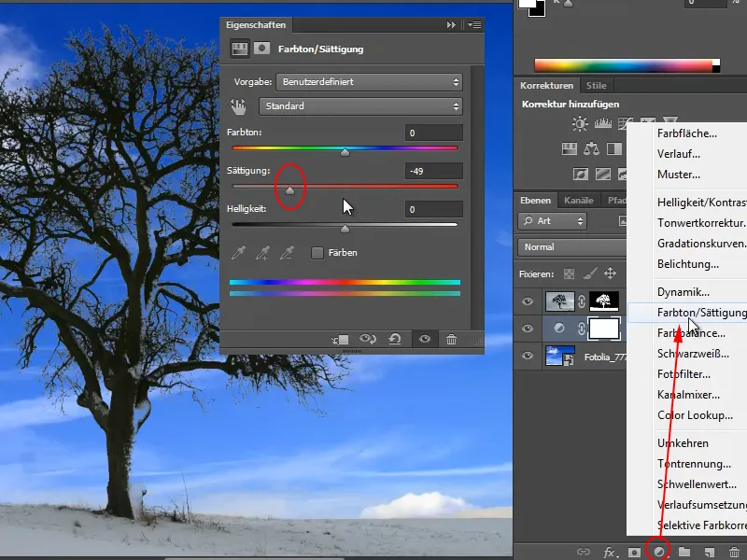The image size is (747, 560).
Task: Hide the Hue/Saturation adjustment layer eye
Action: [528, 329]
